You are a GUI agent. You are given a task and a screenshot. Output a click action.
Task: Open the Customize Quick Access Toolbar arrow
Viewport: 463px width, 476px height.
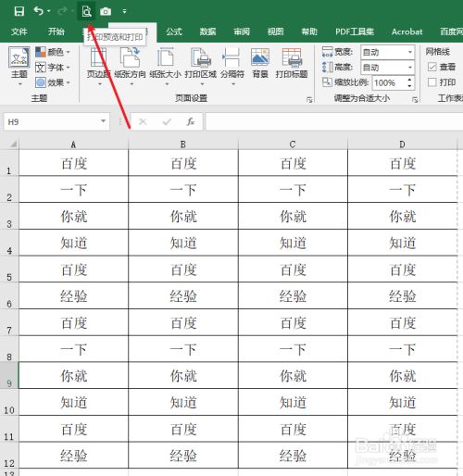[124, 11]
